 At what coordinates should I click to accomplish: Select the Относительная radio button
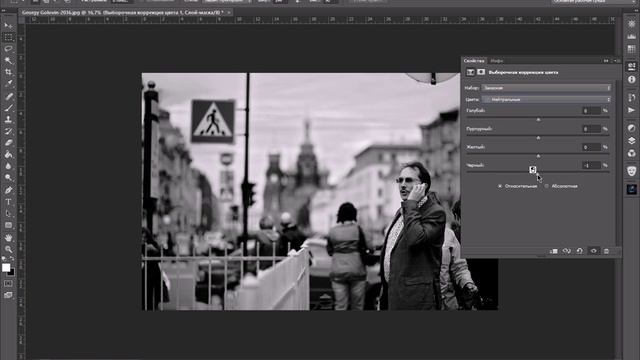[x=500, y=186]
